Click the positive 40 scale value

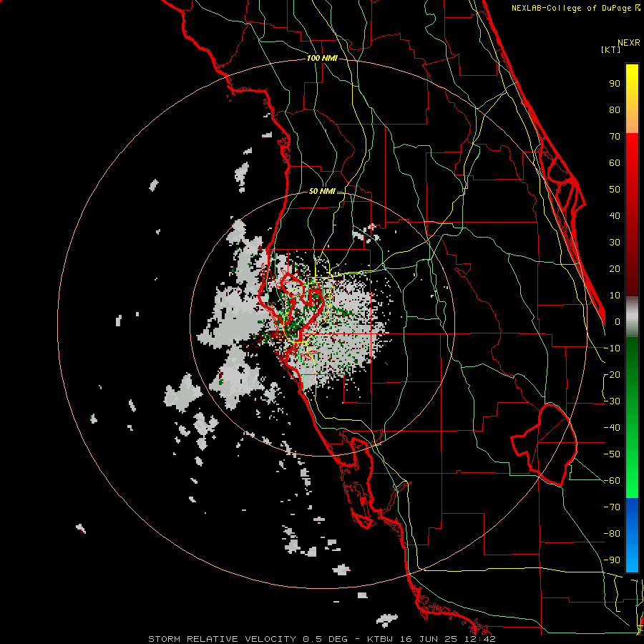[x=615, y=216]
